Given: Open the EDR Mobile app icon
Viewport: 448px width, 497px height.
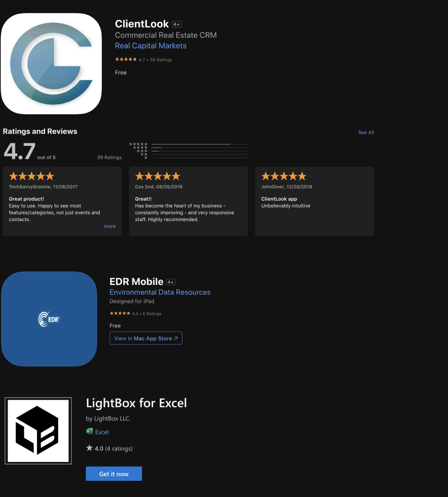Looking at the screenshot, I should tap(49, 319).
